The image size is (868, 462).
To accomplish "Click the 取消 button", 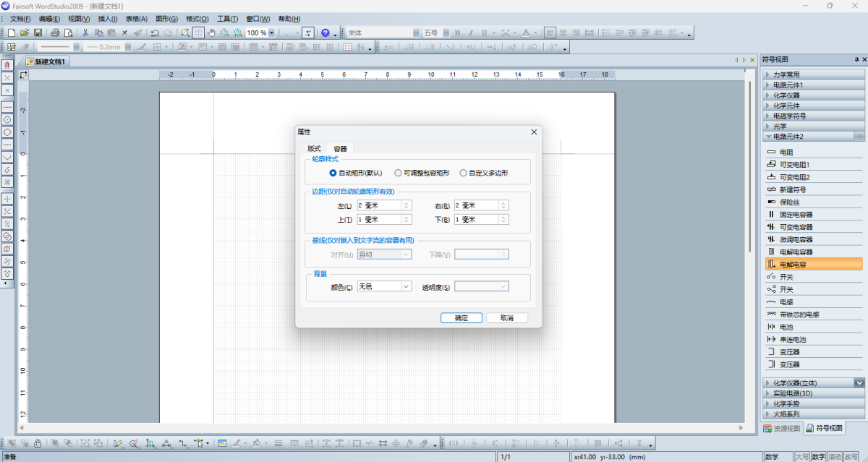I will 507,318.
